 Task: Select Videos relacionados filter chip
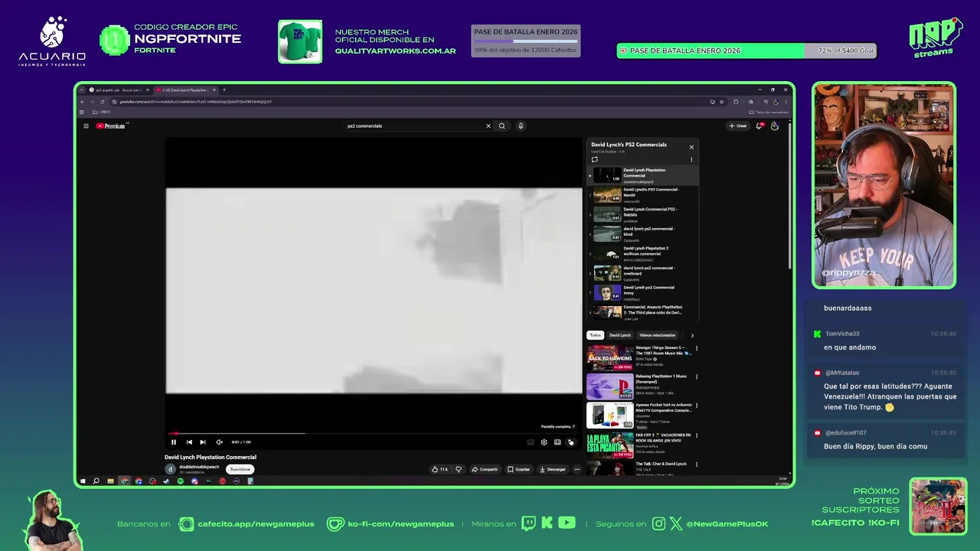[x=658, y=335]
